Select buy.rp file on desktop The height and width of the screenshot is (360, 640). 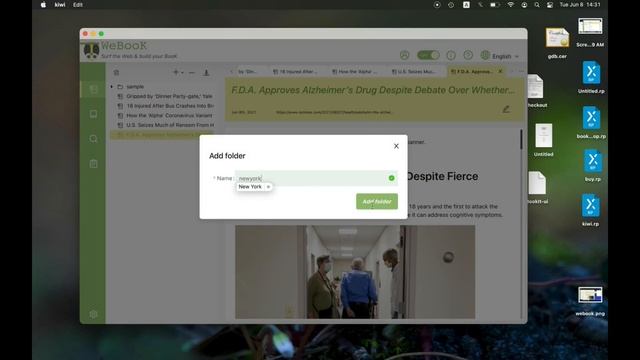(x=593, y=165)
